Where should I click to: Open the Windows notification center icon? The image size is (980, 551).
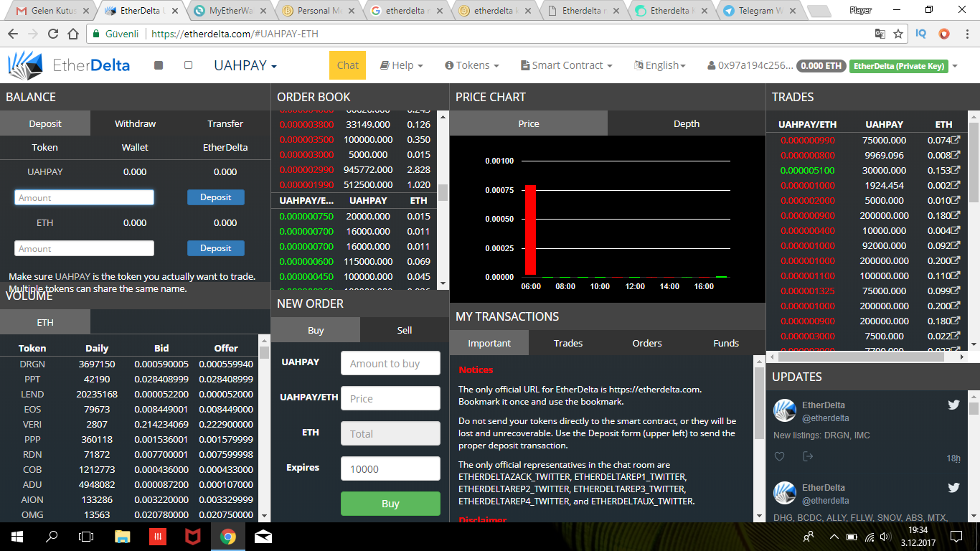(956, 536)
